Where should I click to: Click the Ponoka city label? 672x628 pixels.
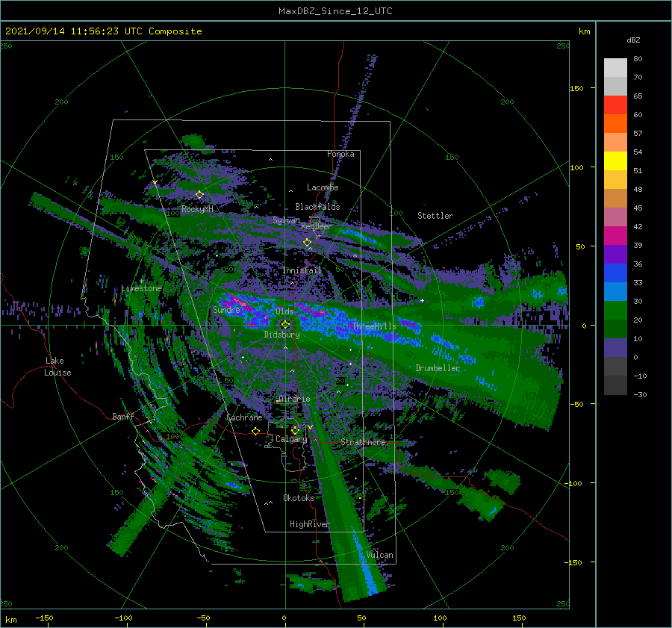pos(340,154)
